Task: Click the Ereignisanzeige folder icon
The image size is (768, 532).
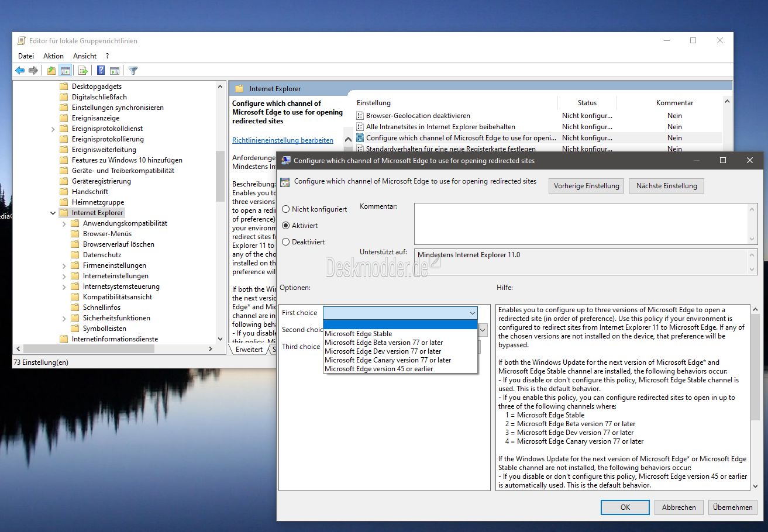Action: (x=64, y=118)
